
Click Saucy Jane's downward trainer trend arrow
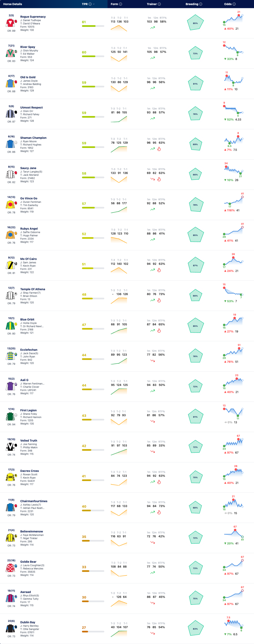pyautogui.click(x=153, y=179)
